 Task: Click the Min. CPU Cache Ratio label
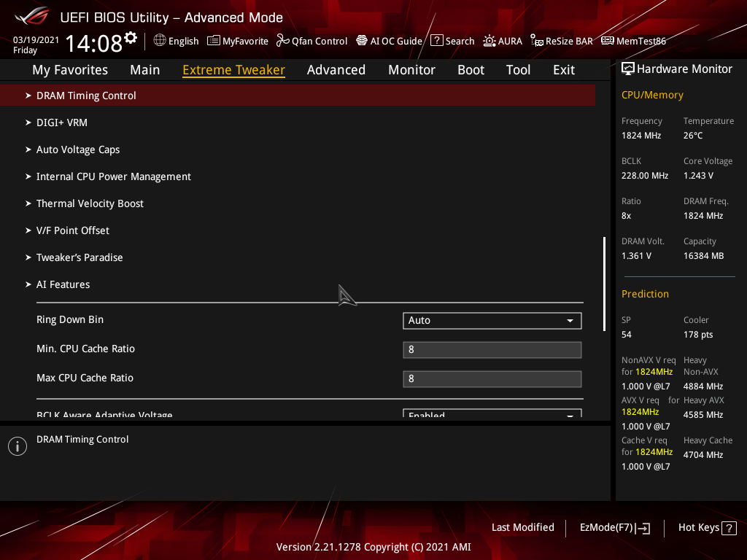(x=86, y=349)
